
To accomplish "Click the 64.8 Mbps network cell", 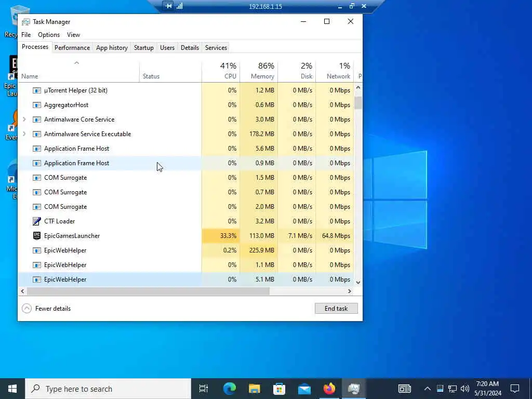I will click(x=335, y=236).
